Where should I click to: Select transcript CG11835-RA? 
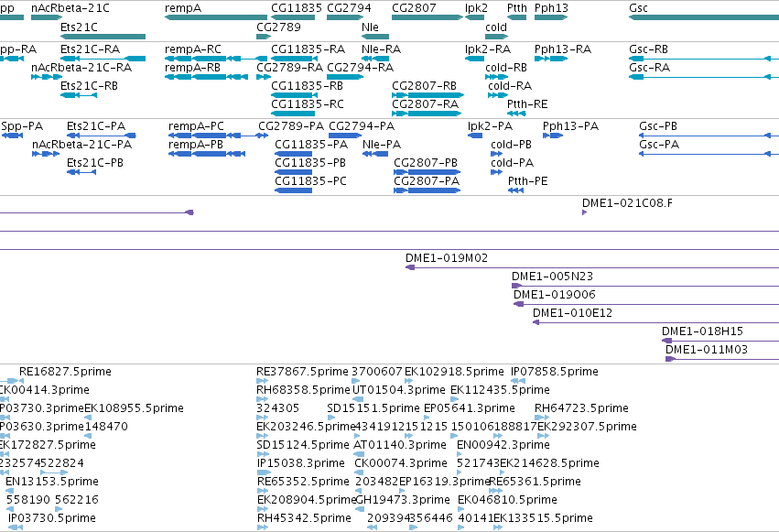(308, 49)
